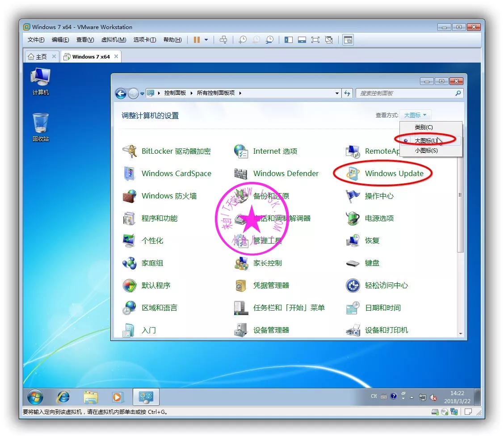Click the 日期和时间 link
Screen dimensions: 504x438
point(382,308)
